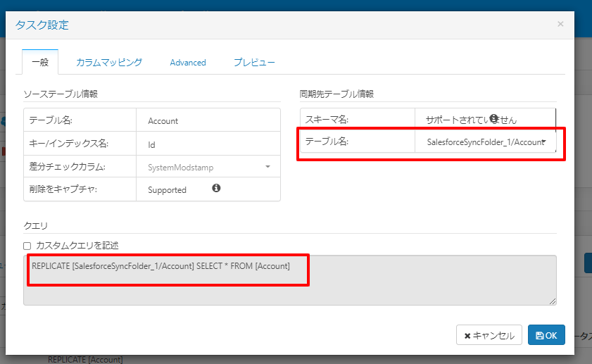Click the ソーステーブル情報 heading

(x=61, y=94)
